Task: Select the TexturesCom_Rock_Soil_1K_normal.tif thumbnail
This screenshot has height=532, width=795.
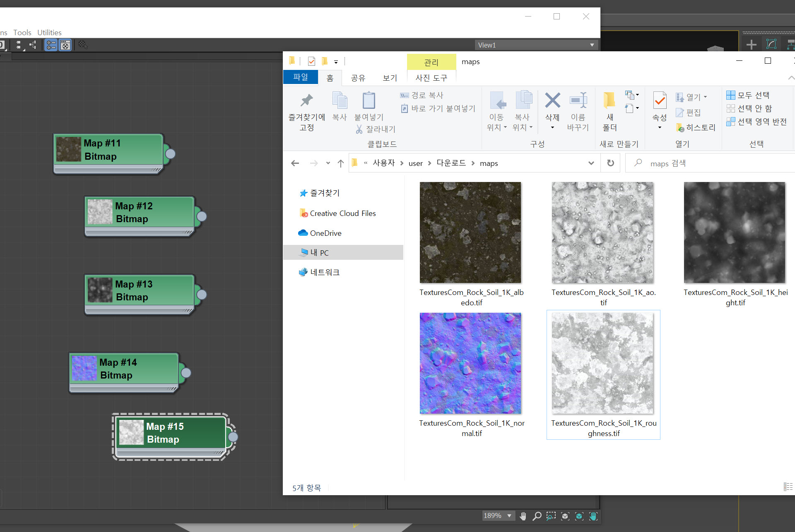Action: (x=470, y=363)
